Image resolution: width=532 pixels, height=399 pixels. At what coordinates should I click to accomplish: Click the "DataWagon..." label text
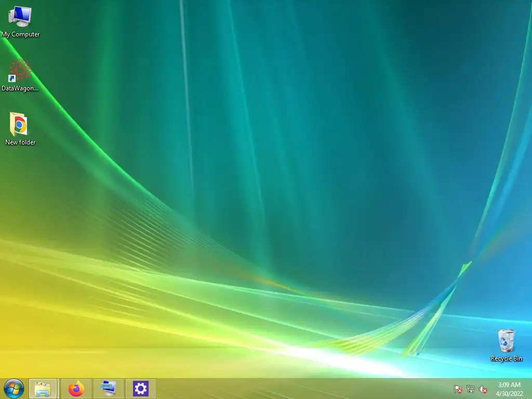[20, 88]
